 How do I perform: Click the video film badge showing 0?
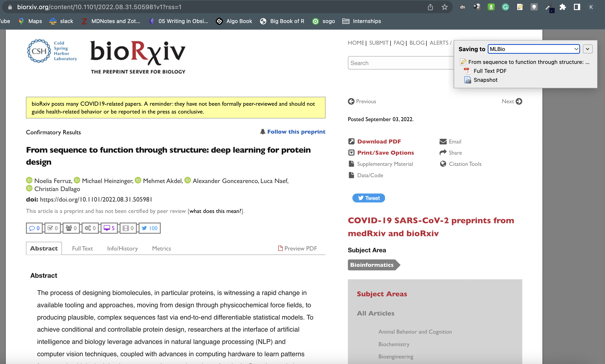[x=128, y=228]
